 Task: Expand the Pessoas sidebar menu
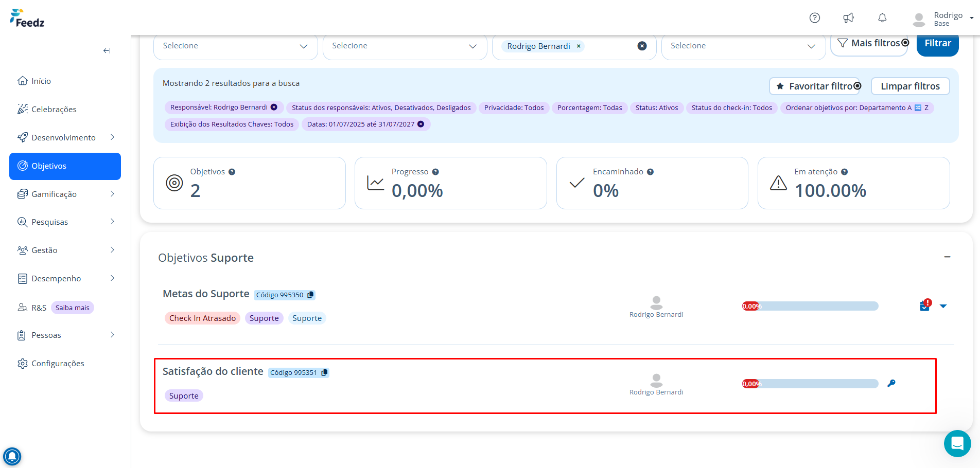pyautogui.click(x=112, y=335)
